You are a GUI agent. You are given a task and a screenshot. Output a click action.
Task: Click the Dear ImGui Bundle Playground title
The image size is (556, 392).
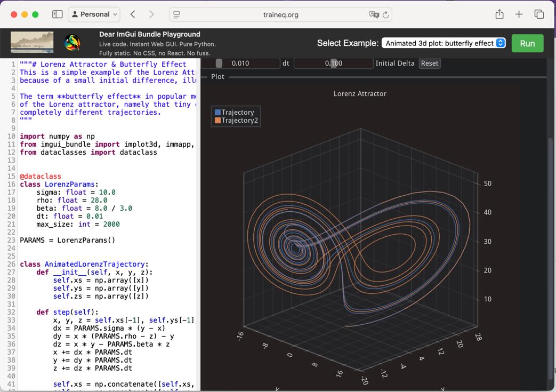[x=149, y=34]
